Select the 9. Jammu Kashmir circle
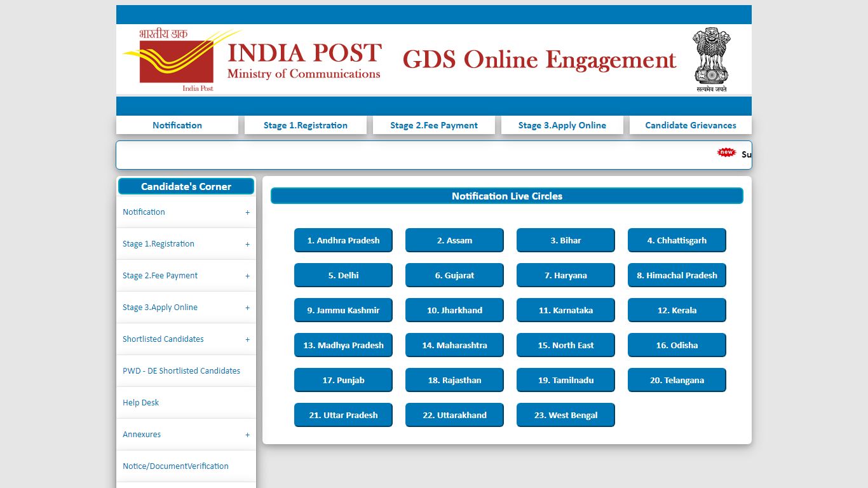 tap(343, 310)
